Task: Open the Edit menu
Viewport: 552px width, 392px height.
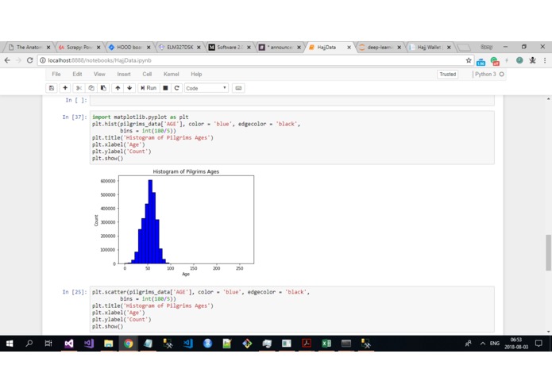Action: (77, 74)
